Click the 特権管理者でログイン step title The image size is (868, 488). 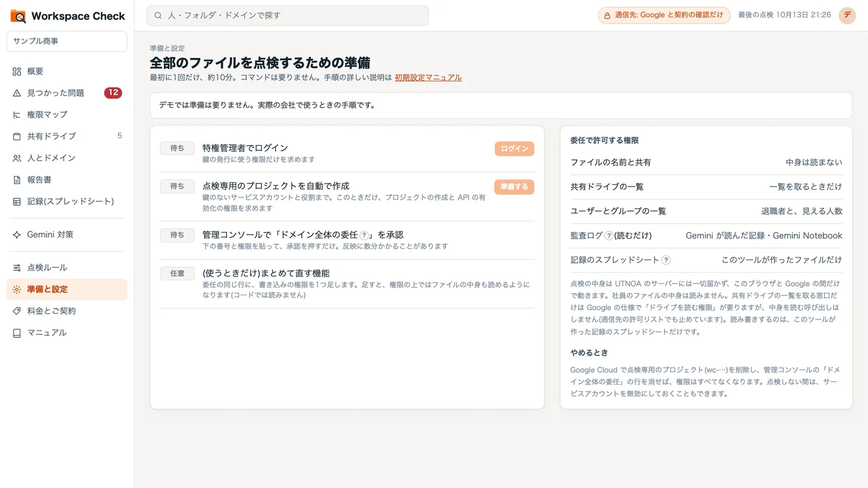[x=246, y=148]
